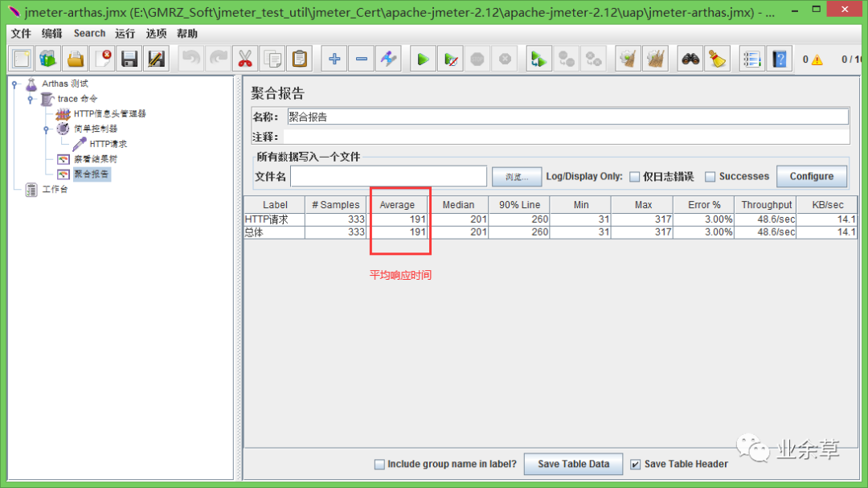
Task: Click the Toggle enable/disable icon
Action: click(388, 59)
